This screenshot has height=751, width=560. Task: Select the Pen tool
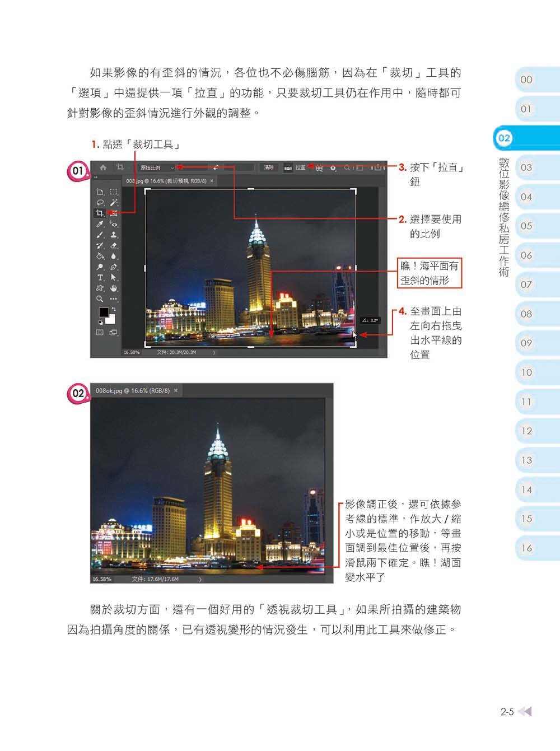[x=114, y=267]
